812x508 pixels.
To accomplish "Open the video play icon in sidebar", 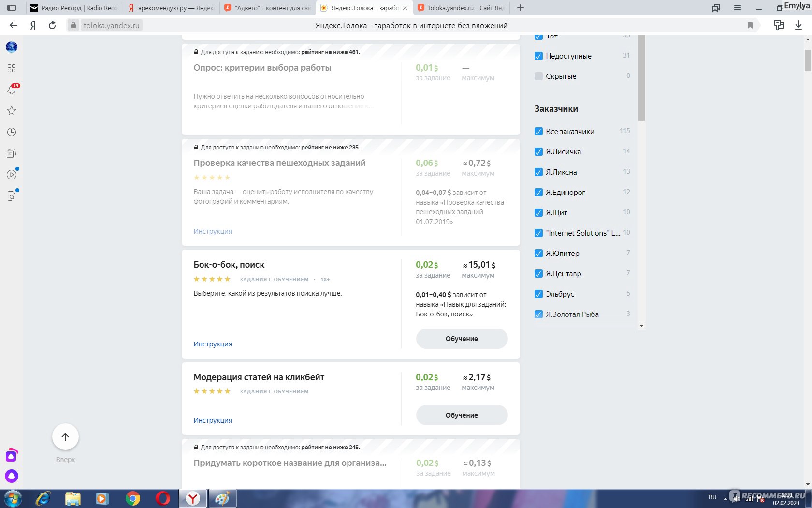I will coord(12,175).
